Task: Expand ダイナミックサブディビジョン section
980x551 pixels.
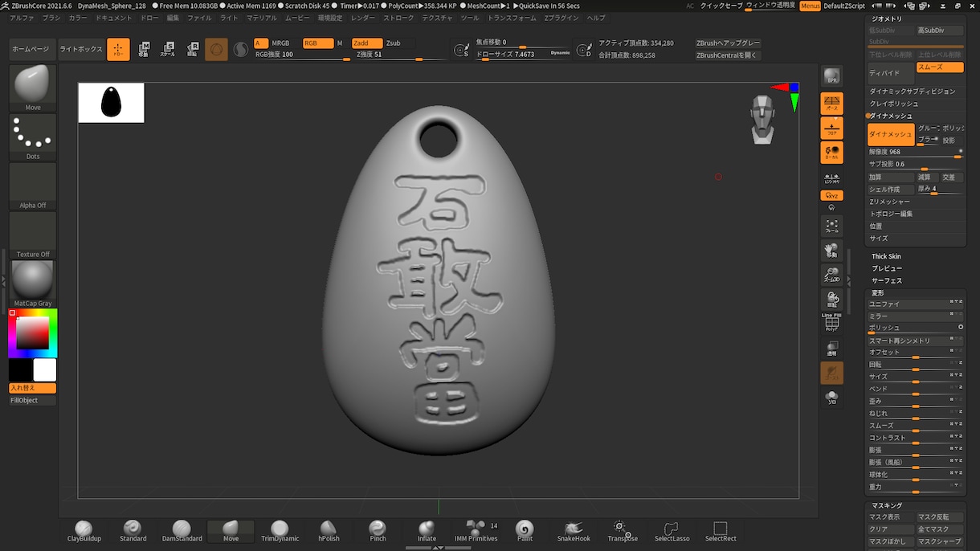Action: pyautogui.click(x=913, y=92)
